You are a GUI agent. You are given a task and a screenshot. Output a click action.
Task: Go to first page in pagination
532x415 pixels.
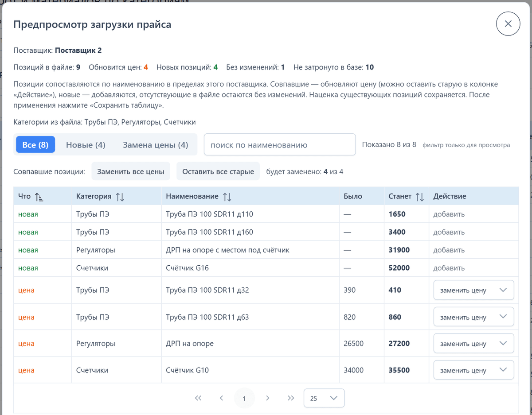[198, 398]
